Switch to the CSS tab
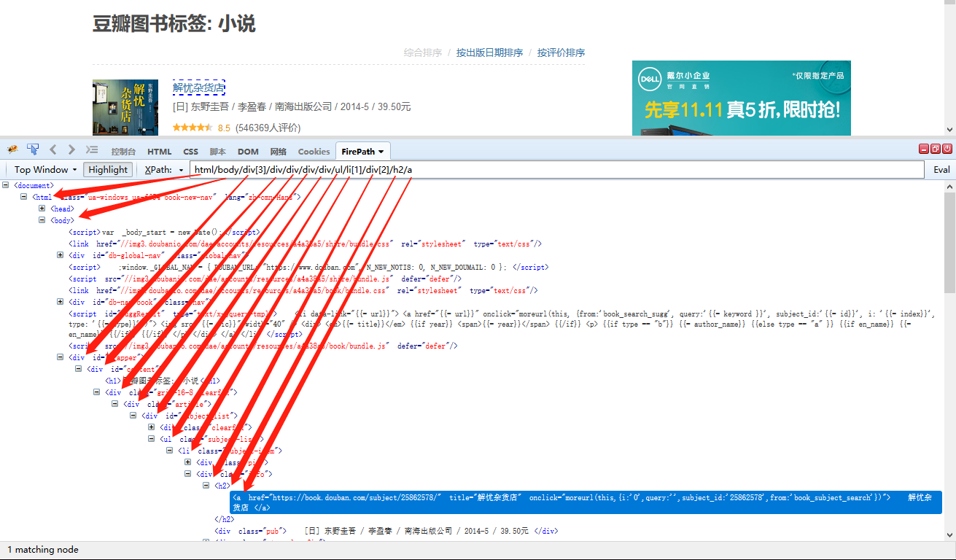 [190, 152]
